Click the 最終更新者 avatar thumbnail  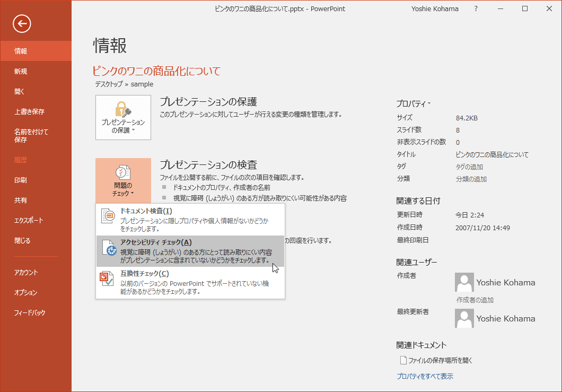click(464, 318)
